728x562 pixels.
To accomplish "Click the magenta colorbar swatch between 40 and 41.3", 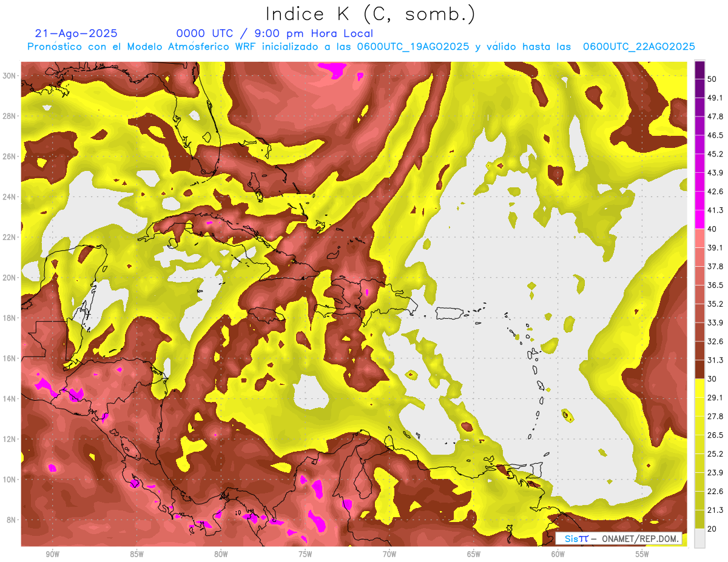I will point(699,219).
